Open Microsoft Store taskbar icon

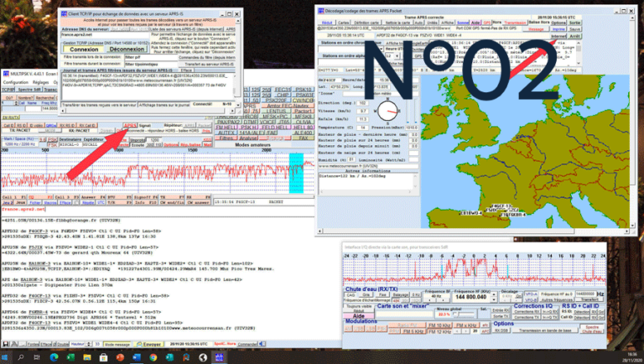tap(103, 357)
